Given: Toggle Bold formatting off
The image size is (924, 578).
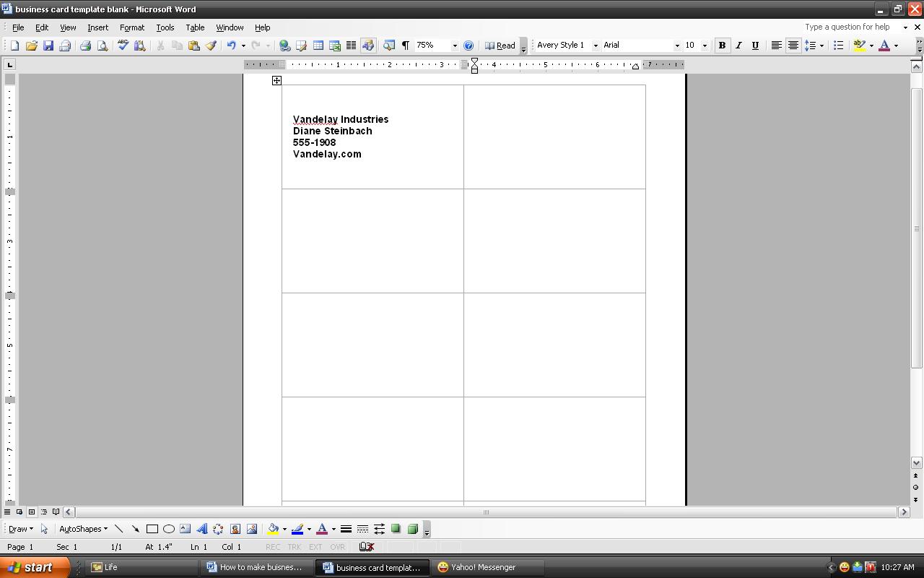Looking at the screenshot, I should [x=721, y=46].
